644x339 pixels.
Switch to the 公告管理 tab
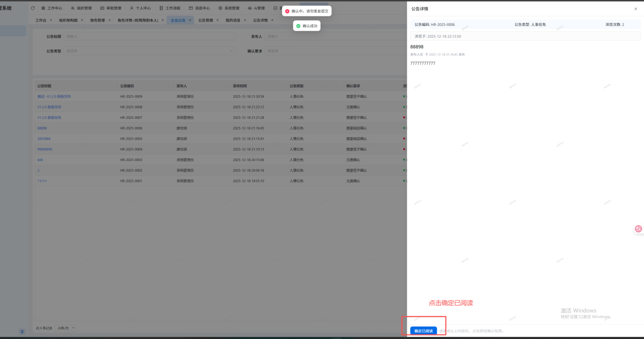[x=205, y=20]
